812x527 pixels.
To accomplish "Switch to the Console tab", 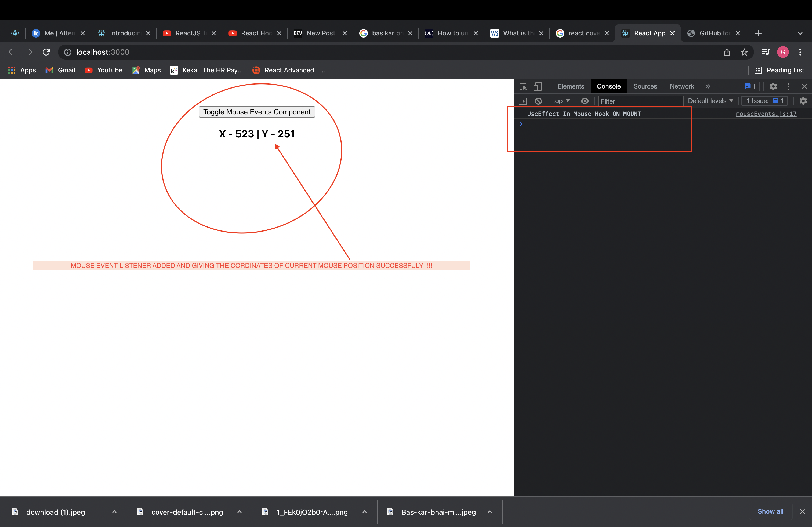I will [609, 87].
